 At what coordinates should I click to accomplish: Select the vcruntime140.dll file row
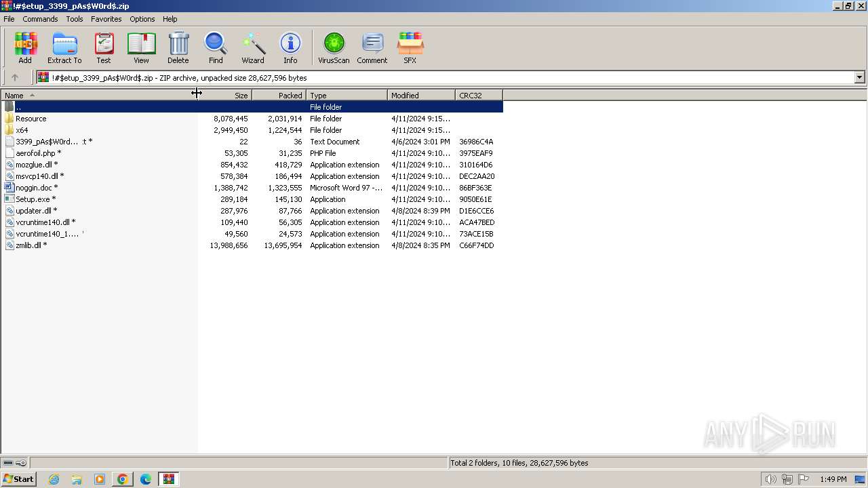[252, 222]
